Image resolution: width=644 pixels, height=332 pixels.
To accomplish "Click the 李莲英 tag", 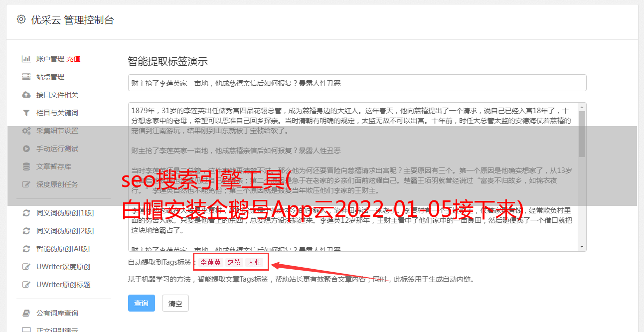I will (211, 262).
